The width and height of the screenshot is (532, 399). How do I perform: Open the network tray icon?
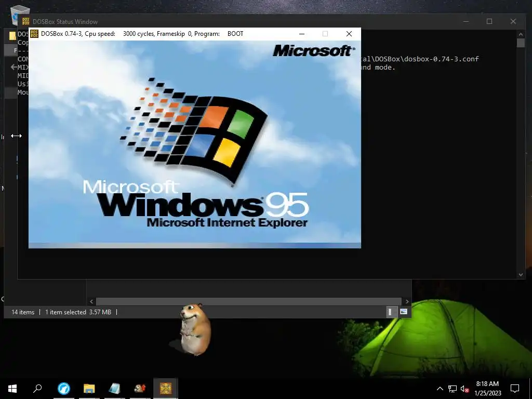pos(453,389)
